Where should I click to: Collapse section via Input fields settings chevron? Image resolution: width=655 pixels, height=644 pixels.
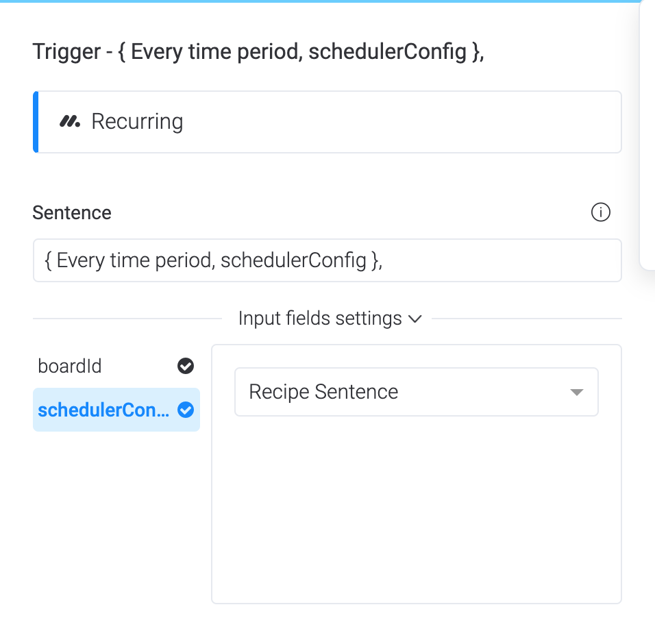[415, 319]
